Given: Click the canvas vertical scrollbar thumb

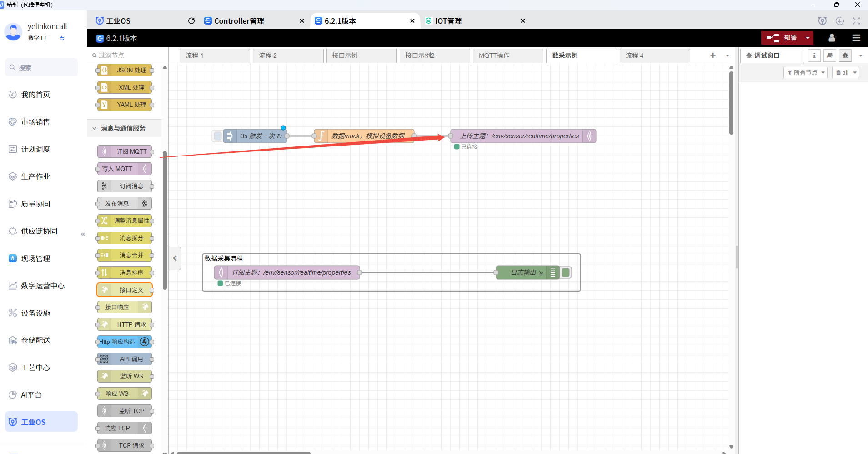Looking at the screenshot, I should [731, 102].
